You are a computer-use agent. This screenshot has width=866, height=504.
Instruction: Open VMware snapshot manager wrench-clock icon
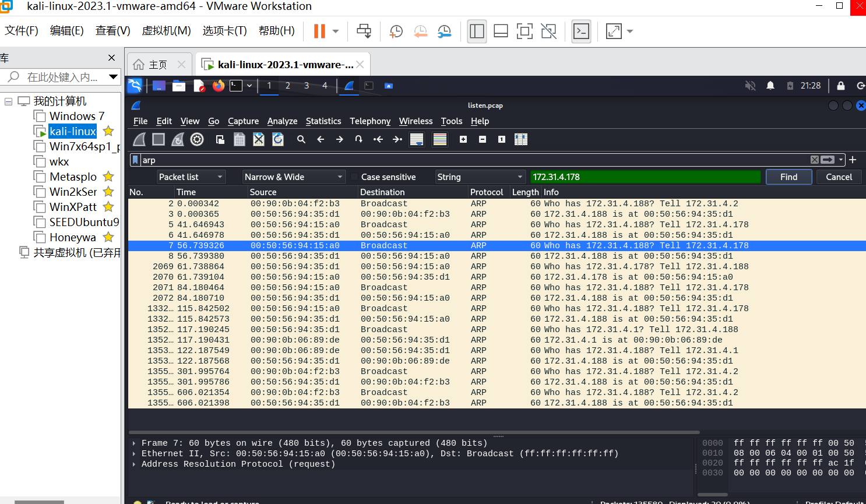[444, 31]
